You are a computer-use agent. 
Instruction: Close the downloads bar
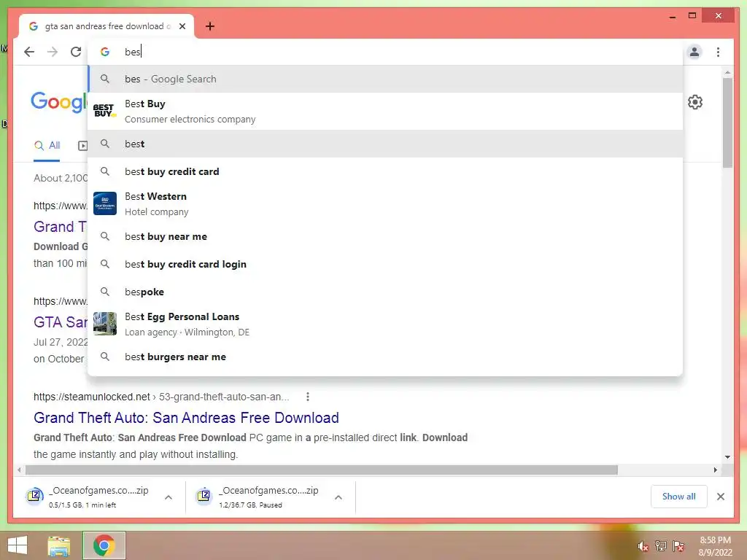(x=721, y=497)
